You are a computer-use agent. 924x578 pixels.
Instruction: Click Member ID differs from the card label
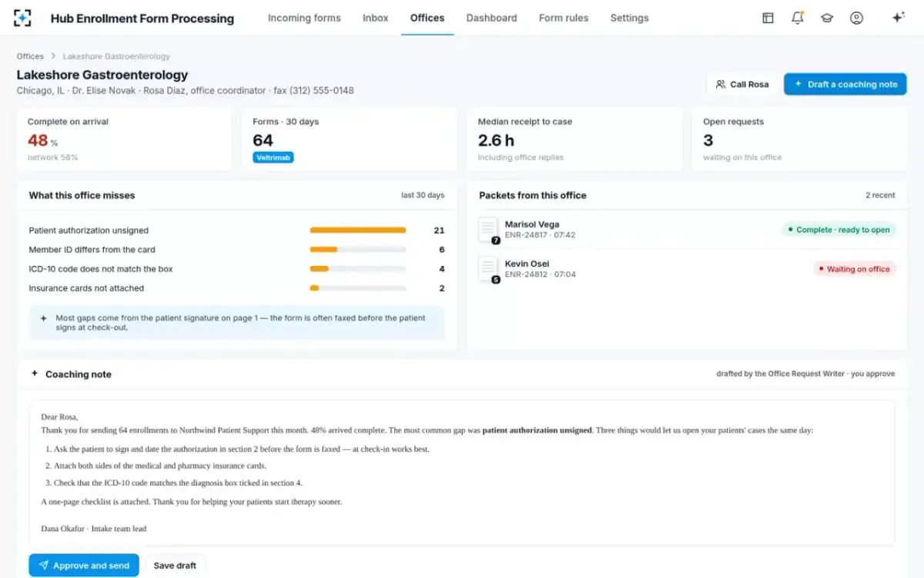pyautogui.click(x=92, y=250)
